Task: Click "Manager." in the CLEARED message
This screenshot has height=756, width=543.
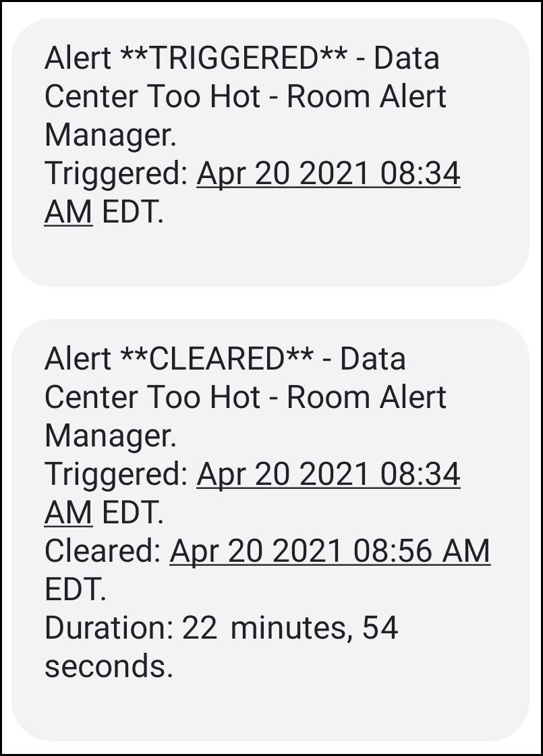Action: point(110,436)
